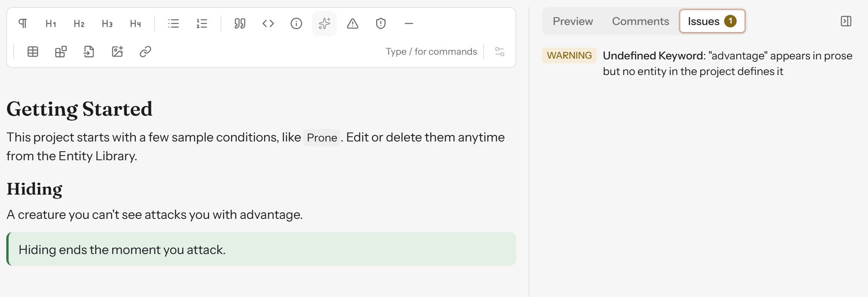Viewport: 868px width, 297px height.
Task: Insert an image
Action: (x=117, y=52)
